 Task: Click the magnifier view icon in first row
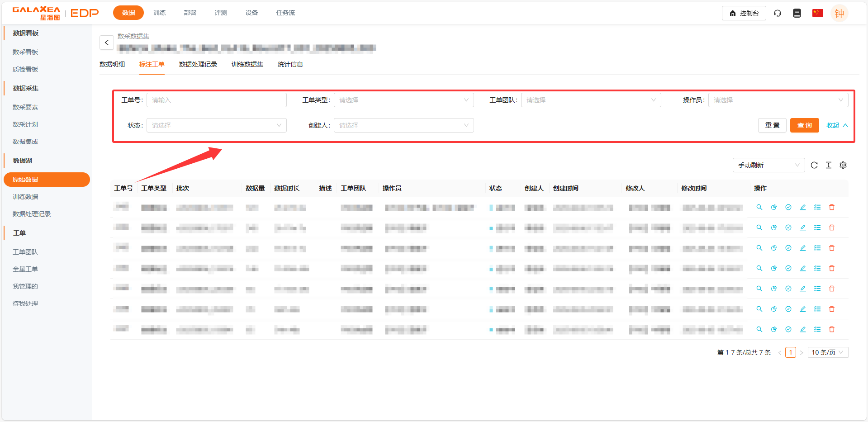[759, 207]
